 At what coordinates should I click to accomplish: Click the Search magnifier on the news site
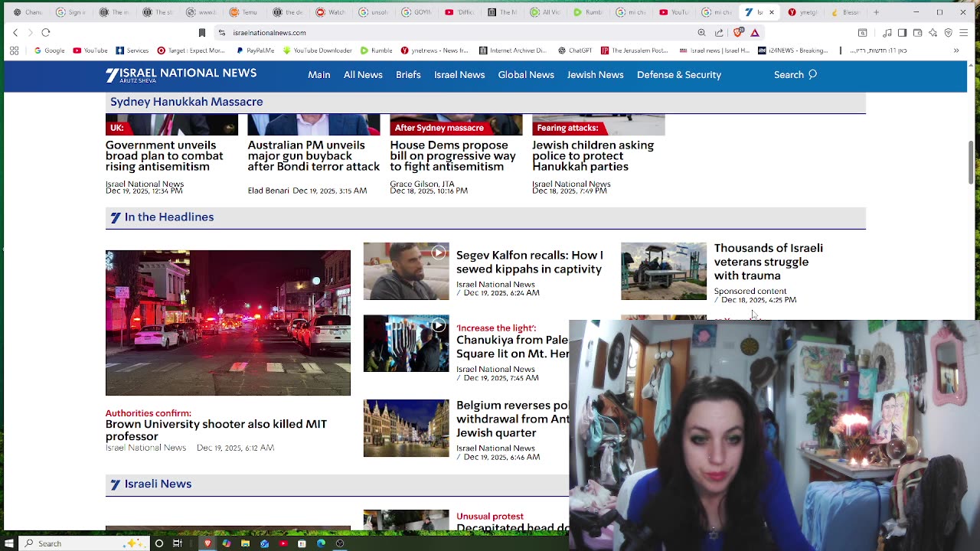click(812, 74)
